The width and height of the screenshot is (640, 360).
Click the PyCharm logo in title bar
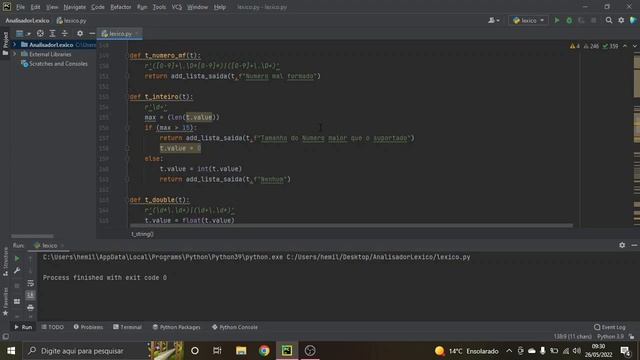7,7
